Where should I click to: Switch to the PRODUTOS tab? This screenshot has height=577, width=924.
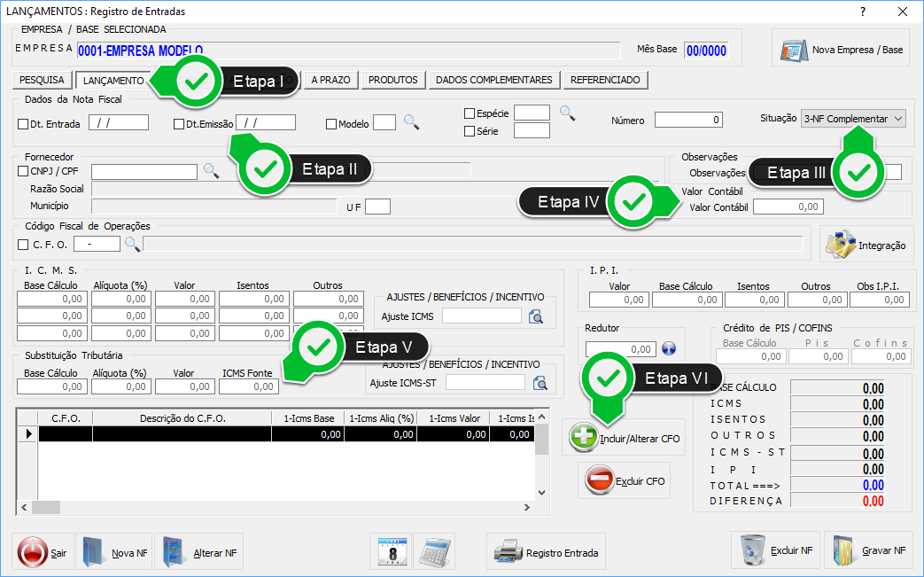[x=392, y=80]
